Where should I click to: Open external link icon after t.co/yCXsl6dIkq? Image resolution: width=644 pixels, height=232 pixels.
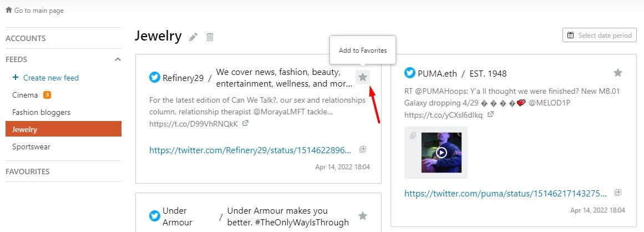[490, 114]
